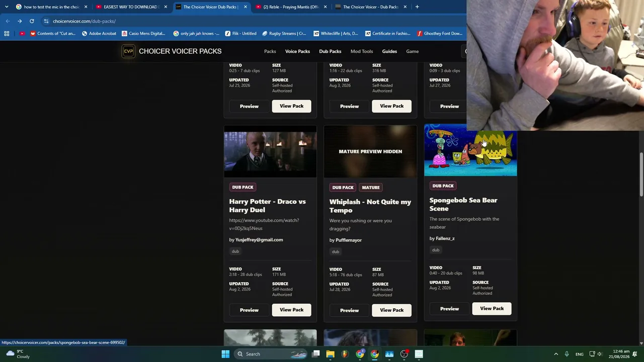Open author Fallenz_z profile
644x362 pixels.
pos(445,239)
